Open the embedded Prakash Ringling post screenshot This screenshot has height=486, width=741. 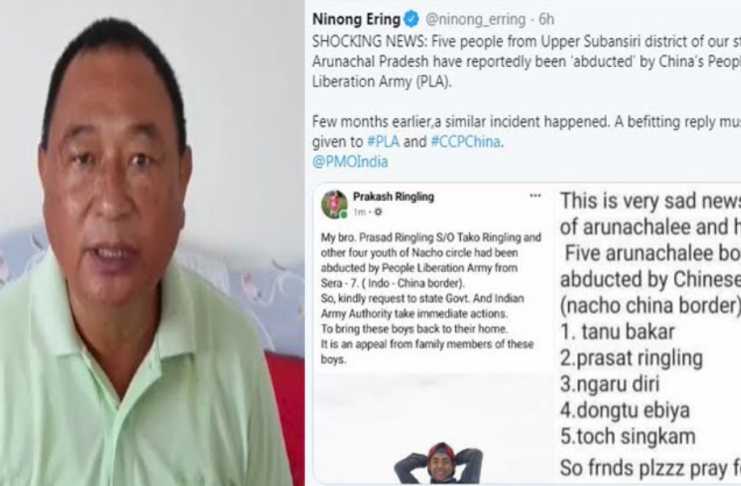434,335
